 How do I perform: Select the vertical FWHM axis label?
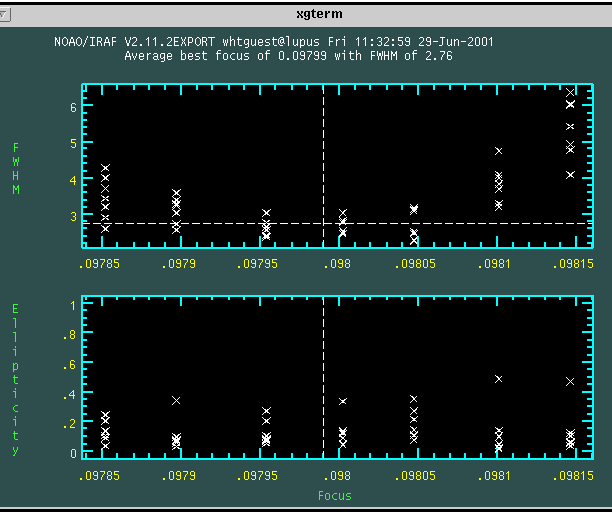coord(16,168)
